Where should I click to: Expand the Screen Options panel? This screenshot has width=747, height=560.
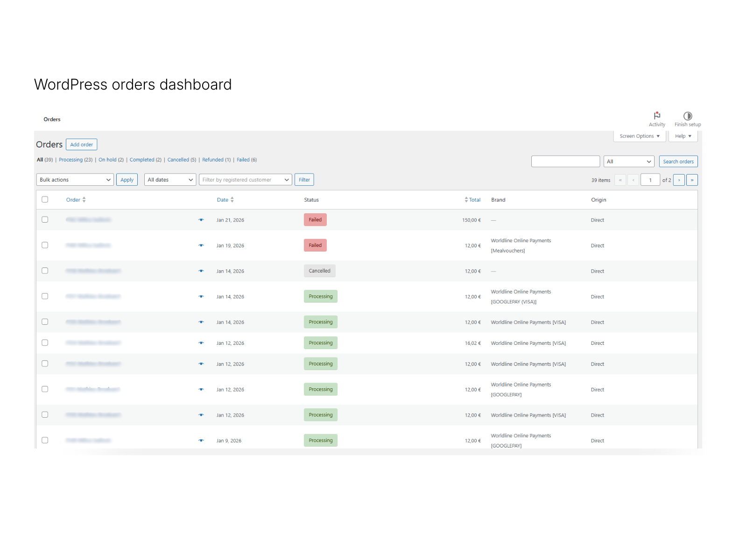click(x=639, y=136)
